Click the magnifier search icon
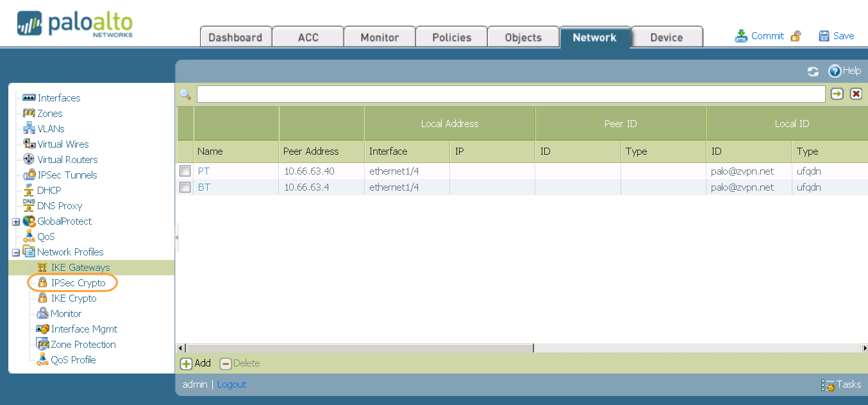Screen dimensions: 868x405 coord(185,94)
